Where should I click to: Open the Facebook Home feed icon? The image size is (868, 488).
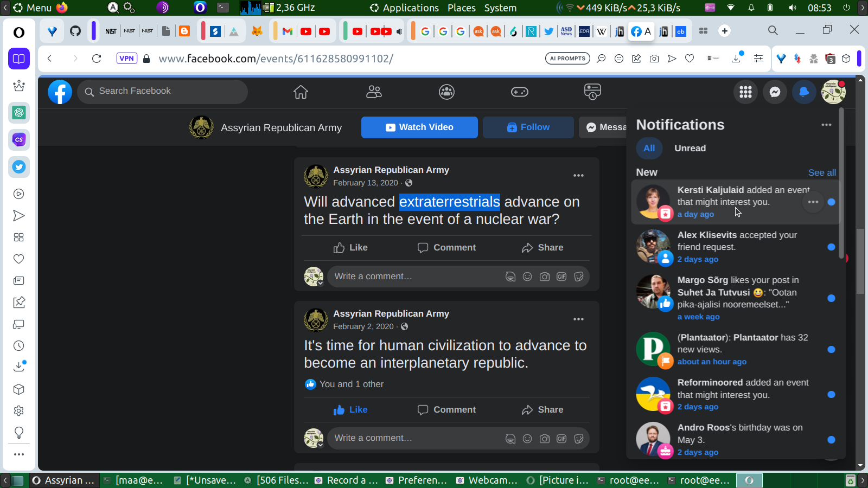pos(301,92)
